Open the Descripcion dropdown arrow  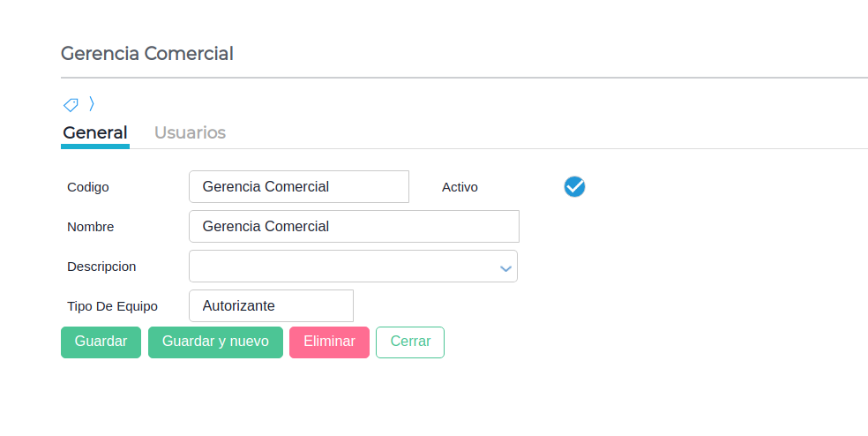[505, 267]
